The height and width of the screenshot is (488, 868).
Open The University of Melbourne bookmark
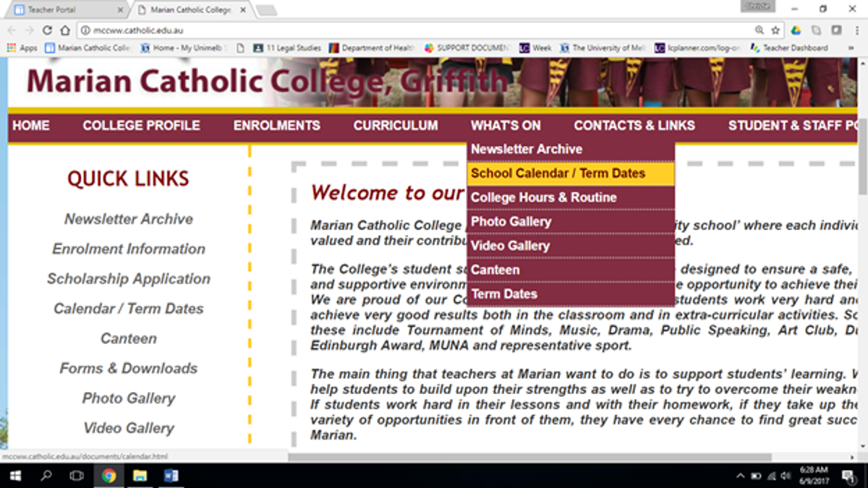[x=604, y=48]
